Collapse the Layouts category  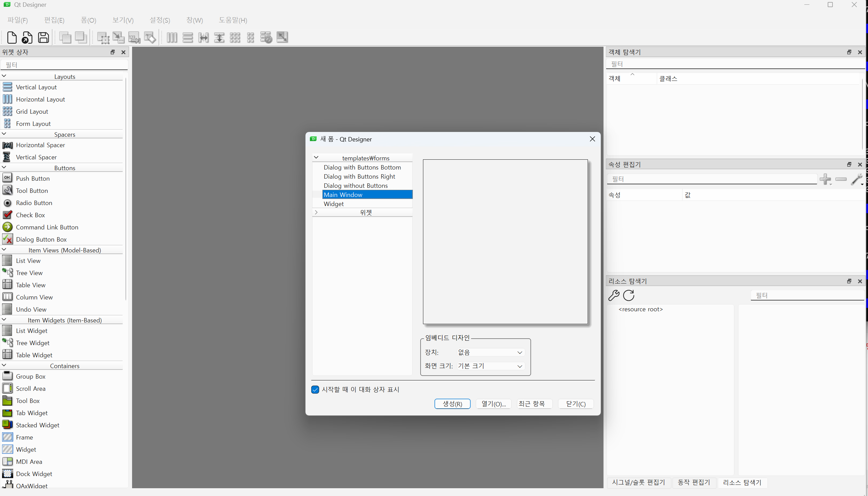click(x=4, y=76)
